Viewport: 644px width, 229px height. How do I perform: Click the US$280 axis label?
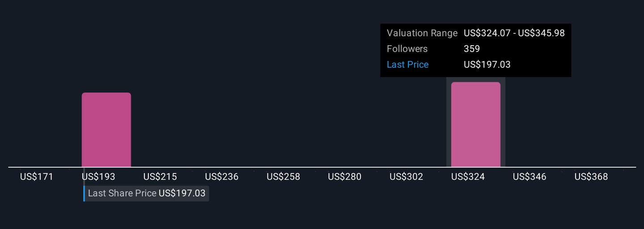pos(345,177)
